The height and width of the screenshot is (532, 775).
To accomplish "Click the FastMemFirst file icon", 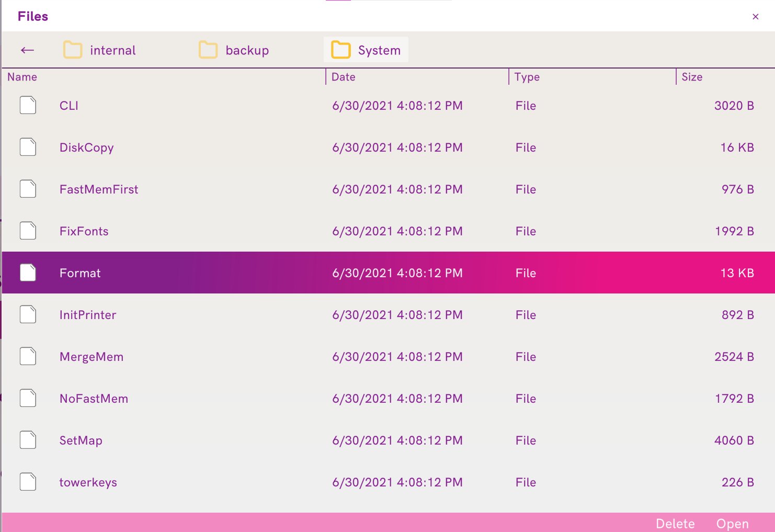I will point(28,189).
